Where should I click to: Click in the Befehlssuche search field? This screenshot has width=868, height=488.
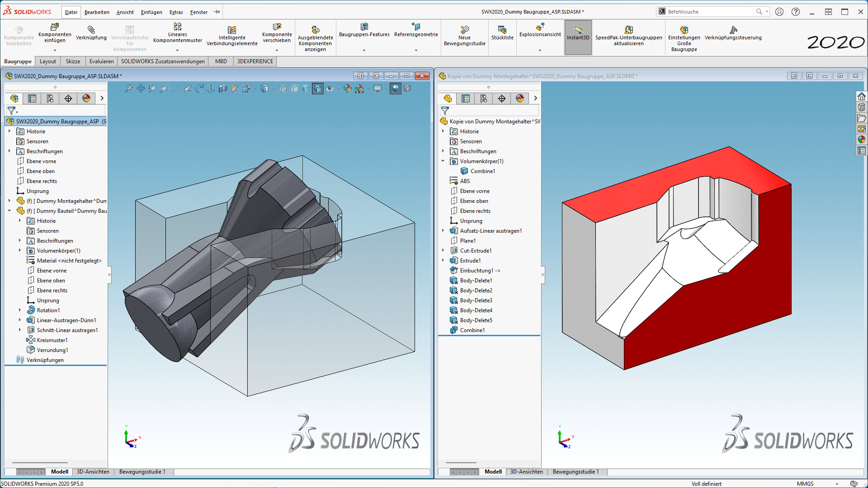point(710,12)
